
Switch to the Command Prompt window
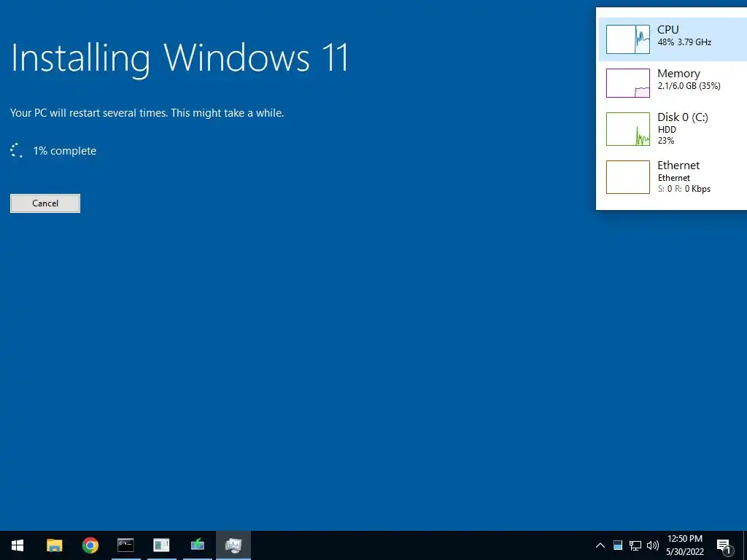pos(125,545)
